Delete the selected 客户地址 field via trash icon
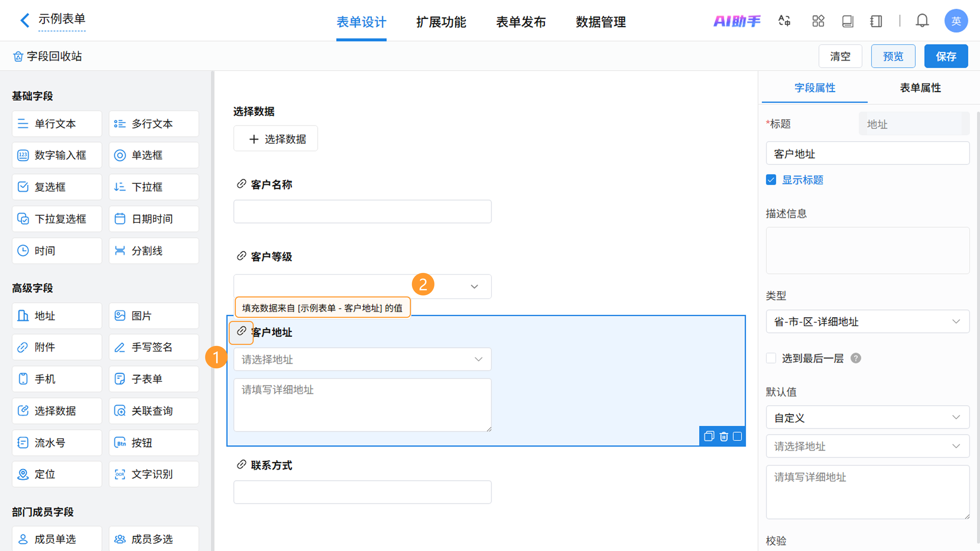This screenshot has width=980, height=551. [724, 436]
